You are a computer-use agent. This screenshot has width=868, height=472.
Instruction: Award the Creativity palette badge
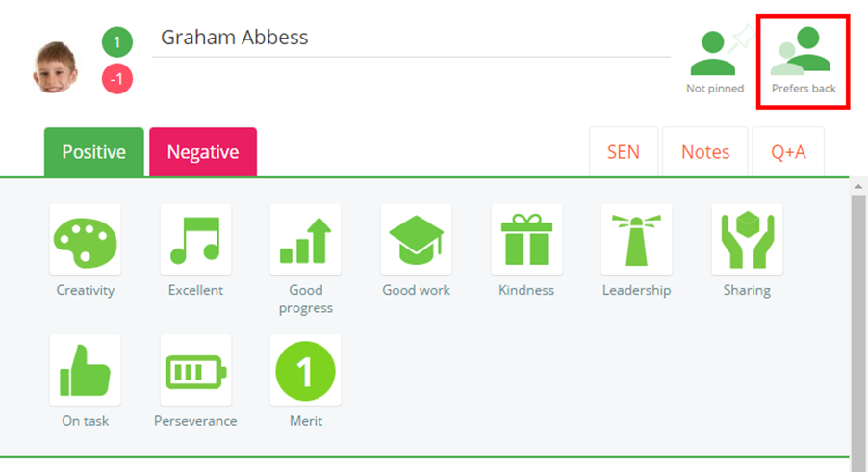point(86,240)
